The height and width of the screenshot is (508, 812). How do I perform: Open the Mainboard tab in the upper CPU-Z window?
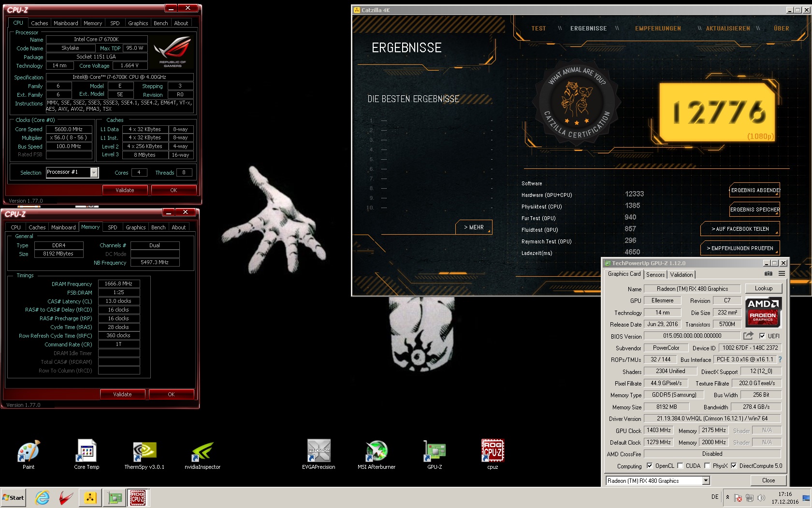[x=66, y=23]
